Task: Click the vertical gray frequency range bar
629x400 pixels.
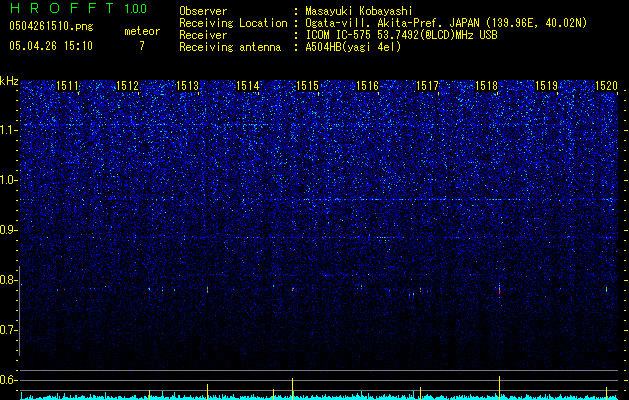Action: (20, 311)
